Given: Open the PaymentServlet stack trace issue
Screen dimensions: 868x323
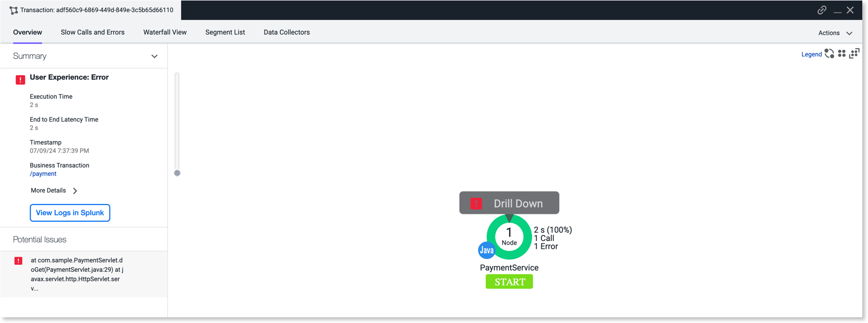Looking at the screenshot, I should coord(77,274).
